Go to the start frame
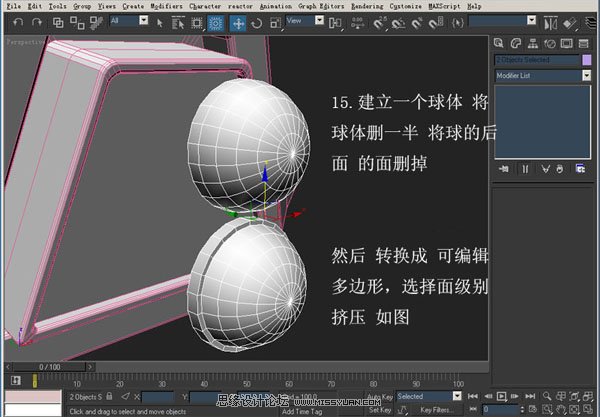This screenshot has height=417, width=600. 473,396
